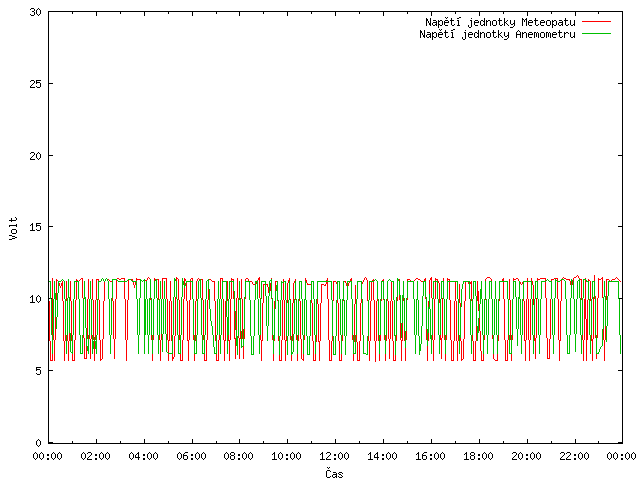Click y-axis value 15

click(x=36, y=227)
